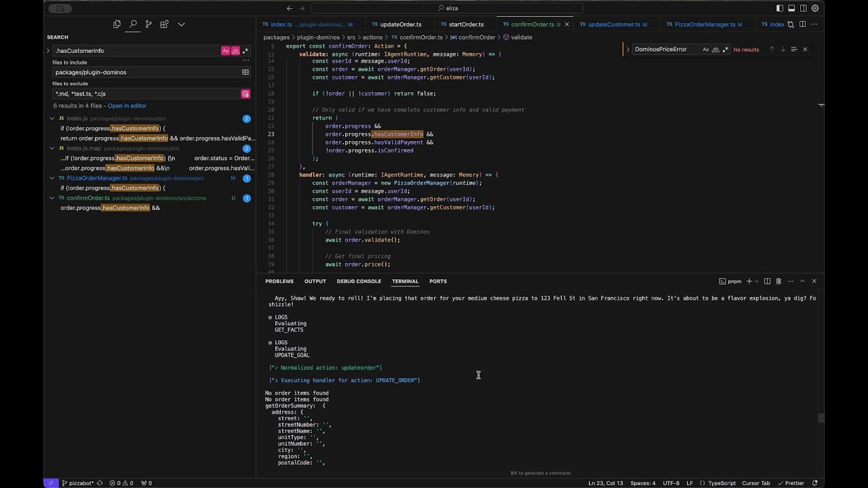
Task: Toggle Use Regular Expression in sidebar search
Action: pyautogui.click(x=245, y=51)
